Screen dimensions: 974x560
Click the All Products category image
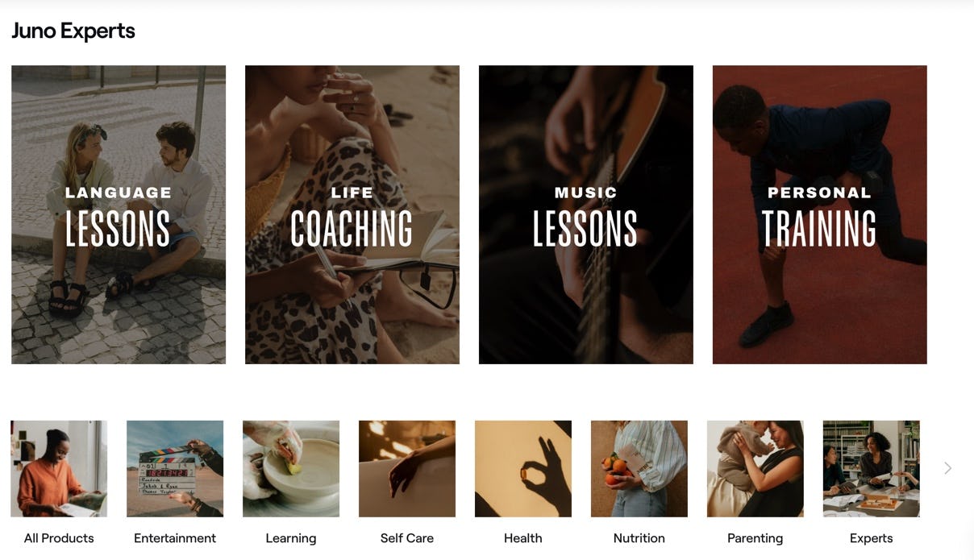(x=59, y=469)
